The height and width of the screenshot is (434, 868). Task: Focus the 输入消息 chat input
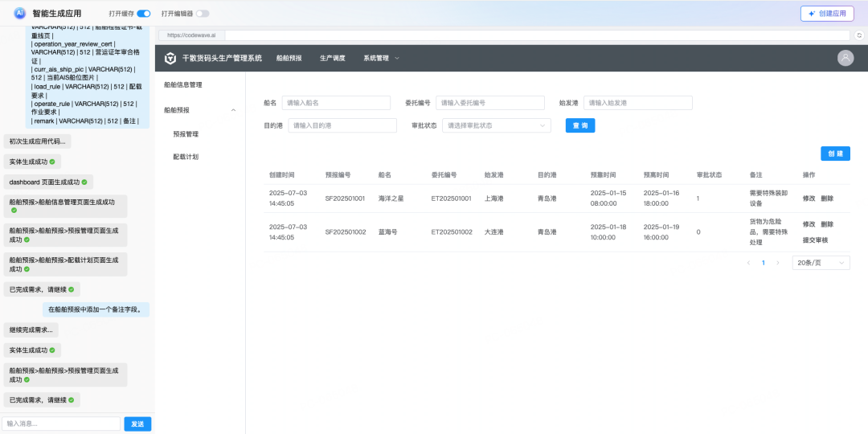(x=61, y=424)
